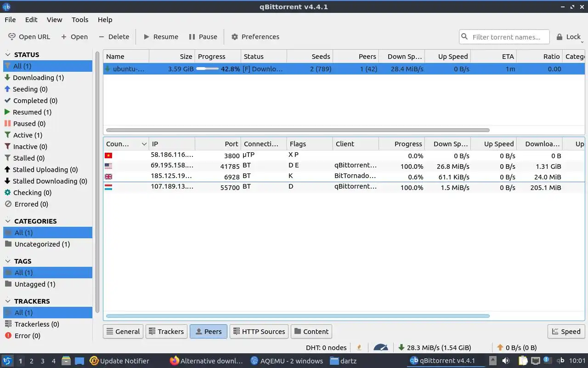
Task: Open Firefox Alternative downloads taskbar window
Action: tap(206, 361)
